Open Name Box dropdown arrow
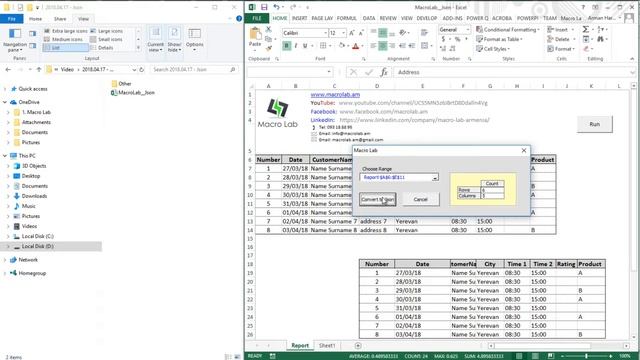Screen dimensions: 640x360 click(329, 72)
